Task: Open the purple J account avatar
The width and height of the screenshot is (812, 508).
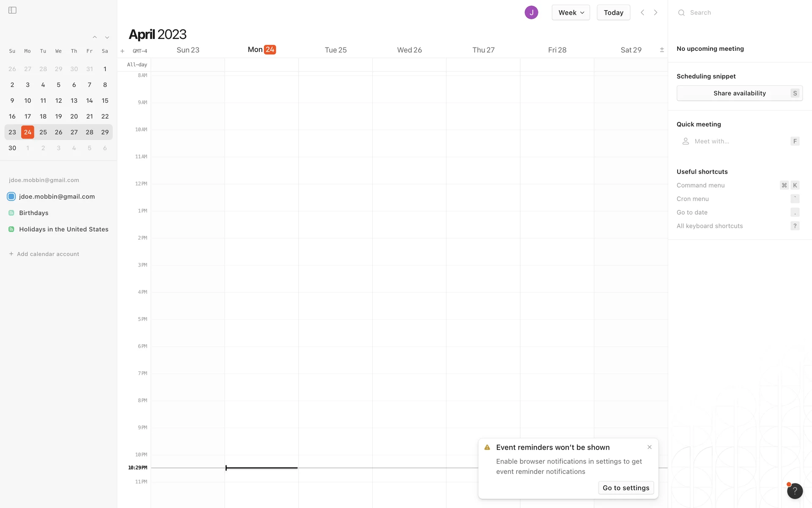Action: 531,13
